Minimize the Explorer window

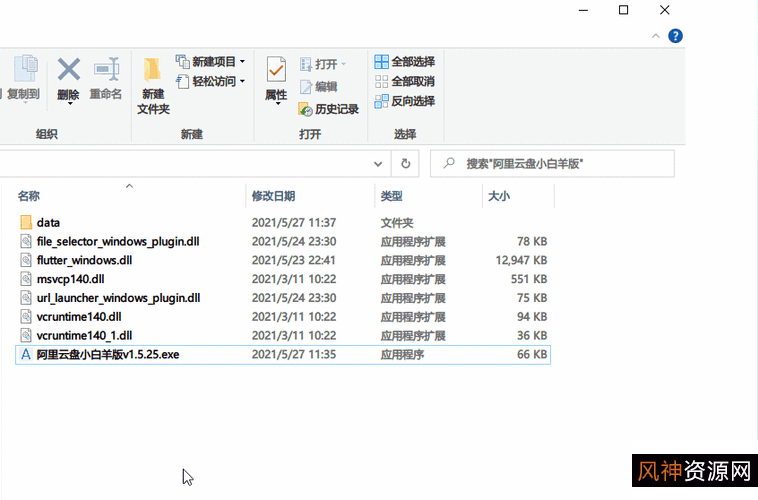[x=583, y=10]
